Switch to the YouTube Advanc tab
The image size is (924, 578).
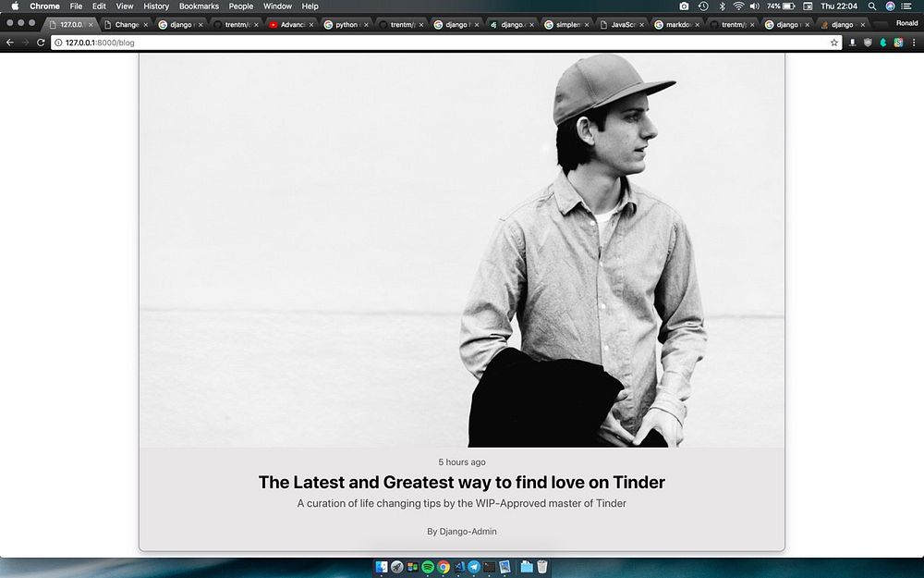pos(290,25)
